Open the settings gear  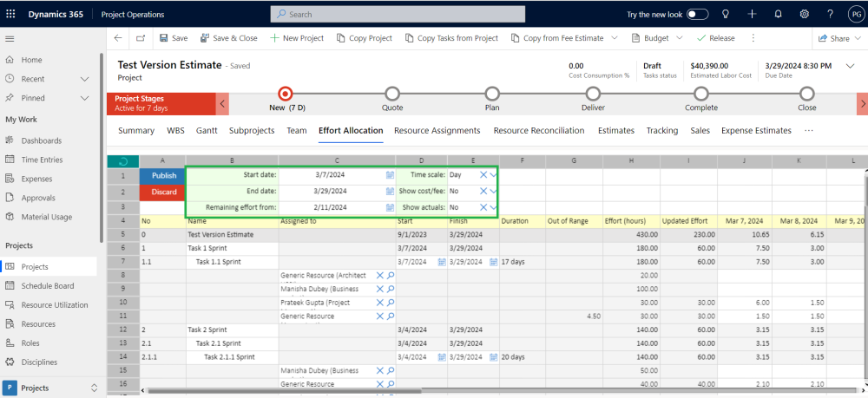pos(805,15)
